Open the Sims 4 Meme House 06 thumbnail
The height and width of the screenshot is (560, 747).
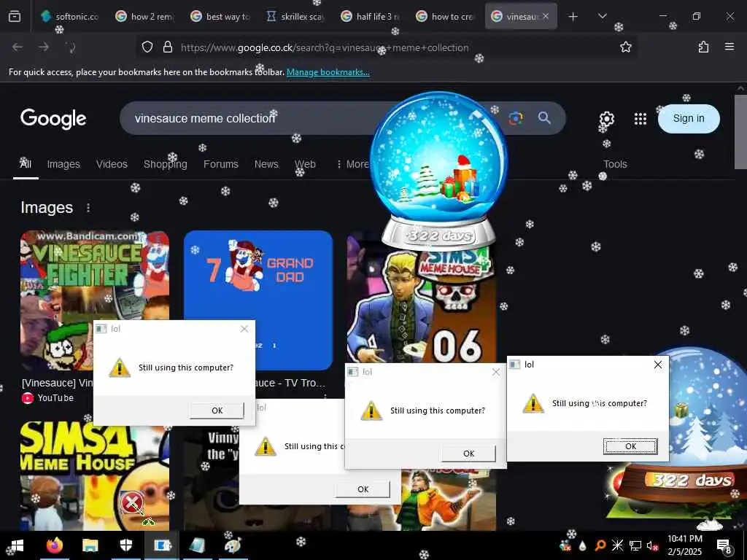tap(422, 305)
